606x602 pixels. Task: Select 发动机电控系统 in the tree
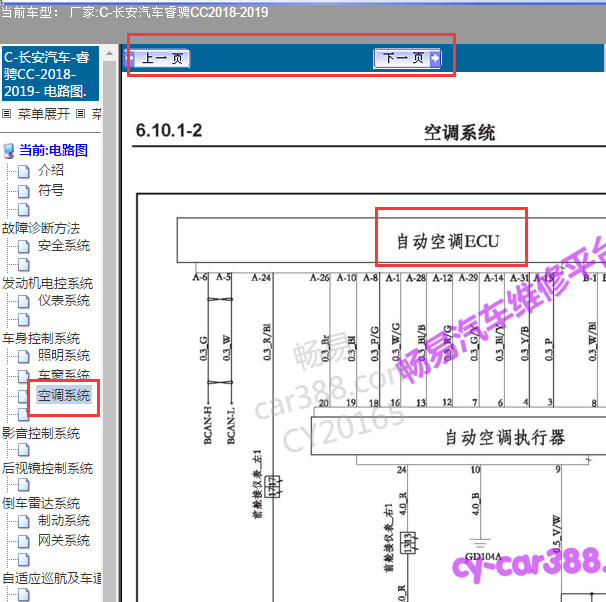tap(47, 283)
